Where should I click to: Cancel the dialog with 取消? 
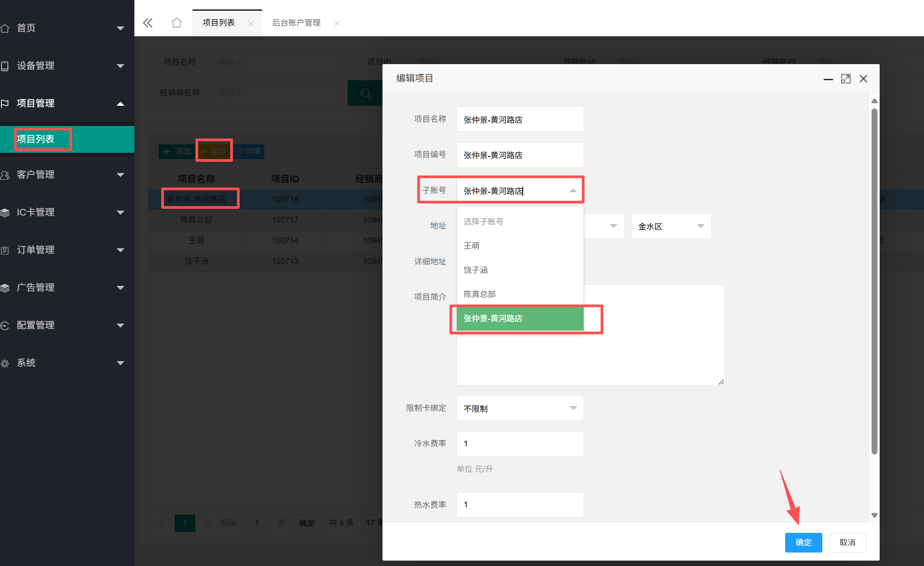click(847, 542)
